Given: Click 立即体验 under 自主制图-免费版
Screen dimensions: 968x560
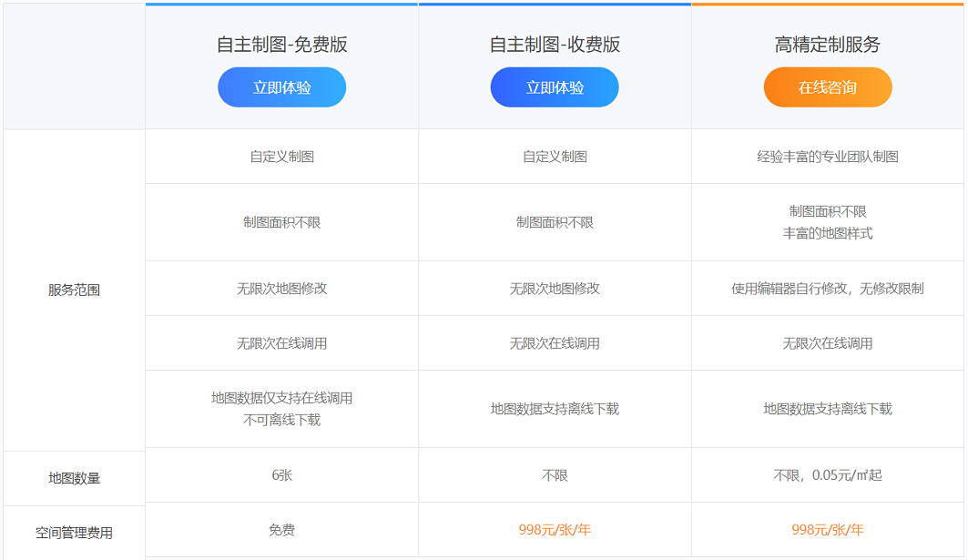Looking at the screenshot, I should tap(281, 87).
